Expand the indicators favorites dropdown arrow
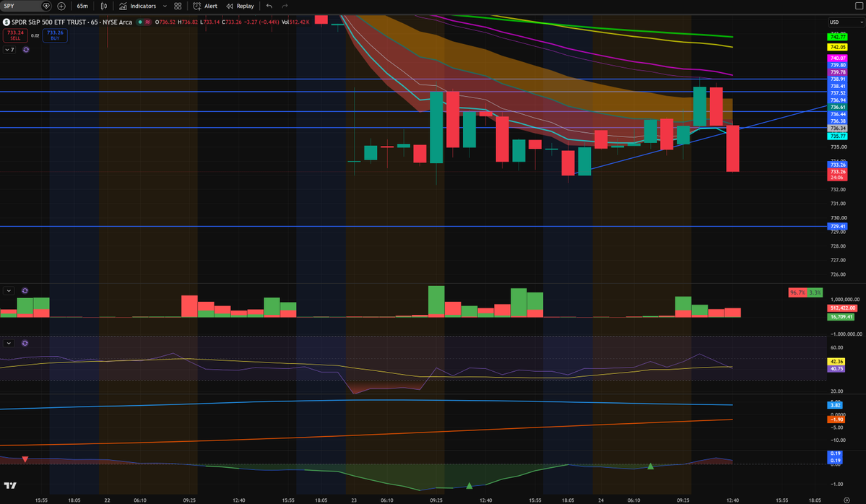 coord(165,6)
